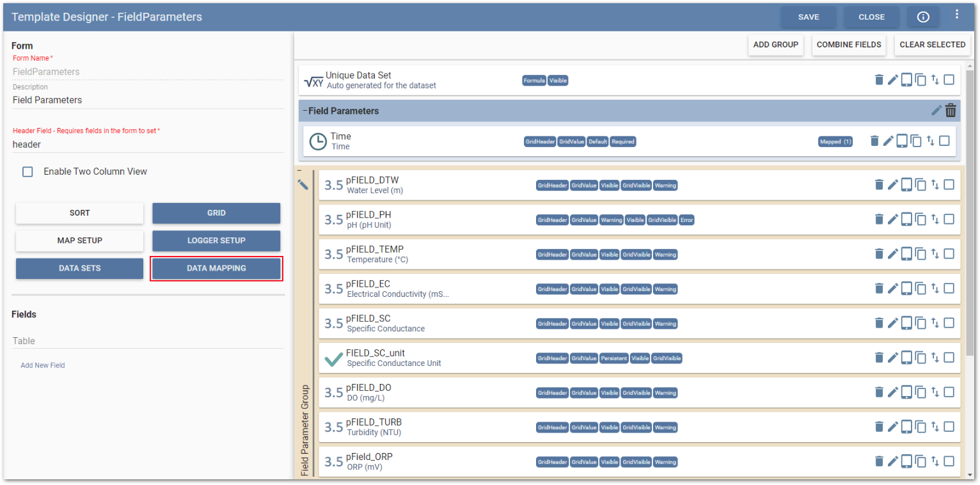Open the Grid settings
This screenshot has width=980, height=485.
[x=216, y=213]
